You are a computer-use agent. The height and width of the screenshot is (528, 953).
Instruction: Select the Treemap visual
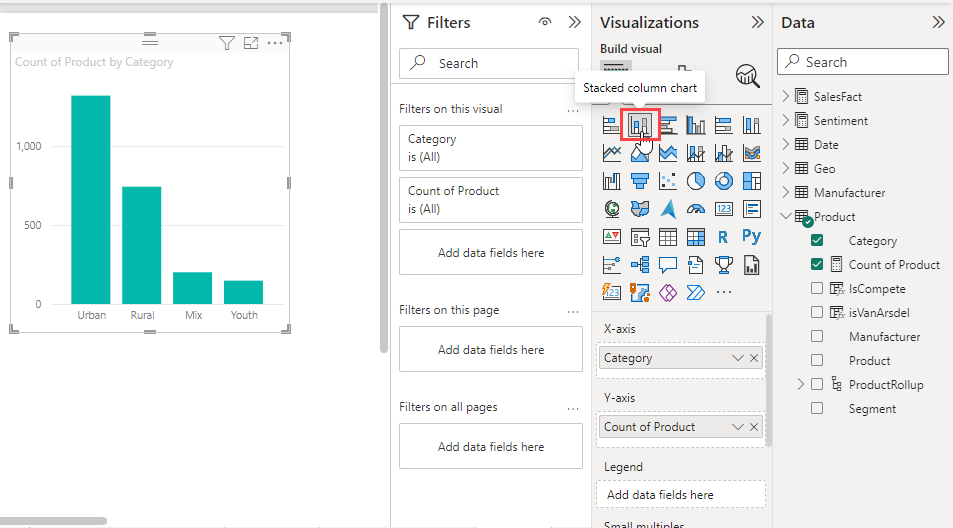[751, 181]
